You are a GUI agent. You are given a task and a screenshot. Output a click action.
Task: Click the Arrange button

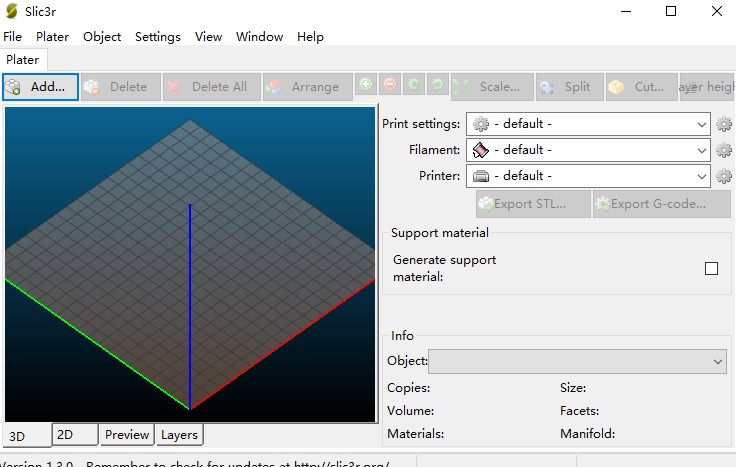pos(308,87)
